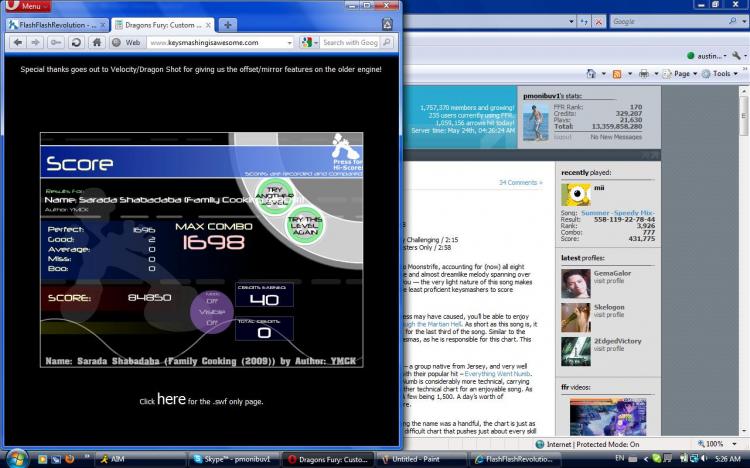
Task: Click the 5:26 AM clock in system tray
Action: (727, 459)
